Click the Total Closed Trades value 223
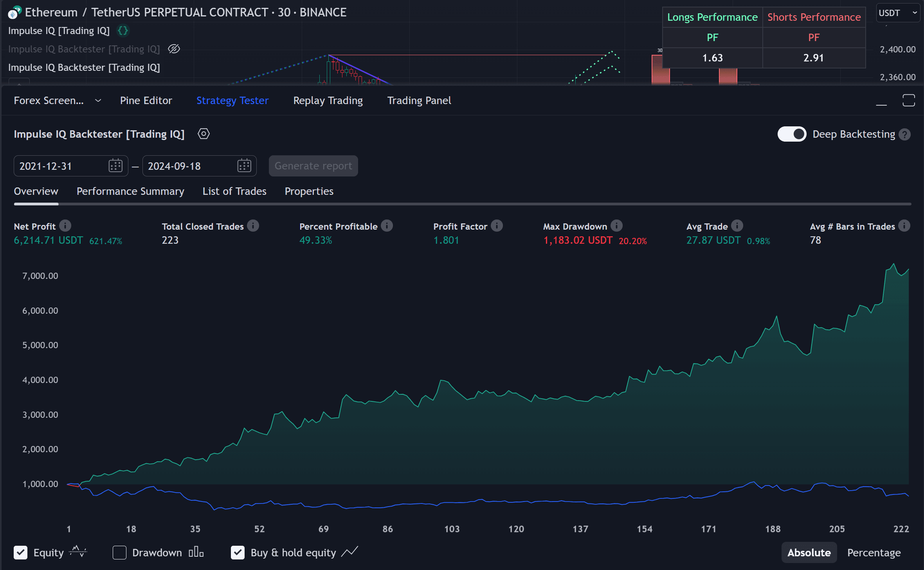Image resolution: width=924 pixels, height=570 pixels. (x=170, y=240)
